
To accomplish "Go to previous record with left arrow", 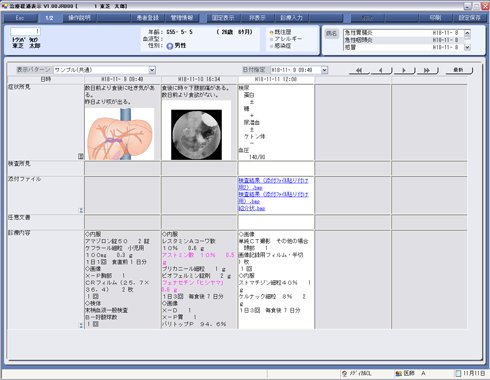I will pyautogui.click(x=382, y=70).
